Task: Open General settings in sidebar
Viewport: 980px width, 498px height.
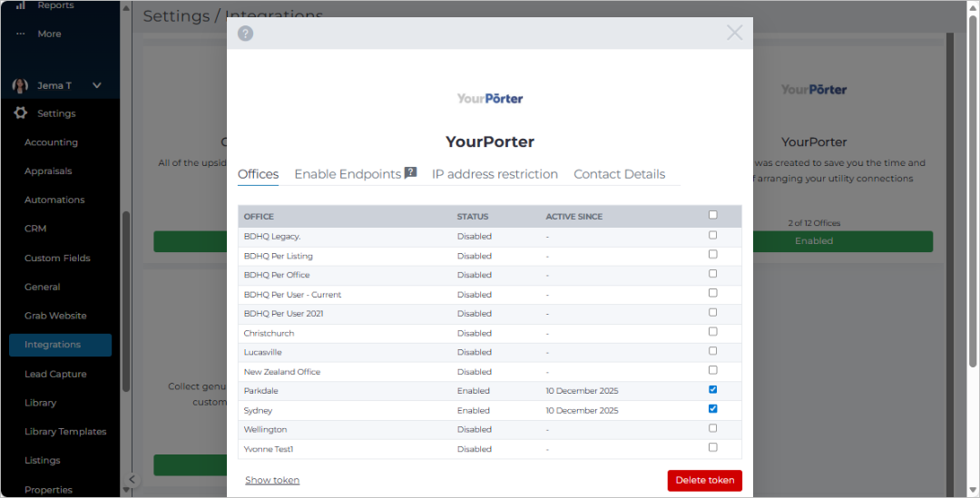Action: (43, 287)
